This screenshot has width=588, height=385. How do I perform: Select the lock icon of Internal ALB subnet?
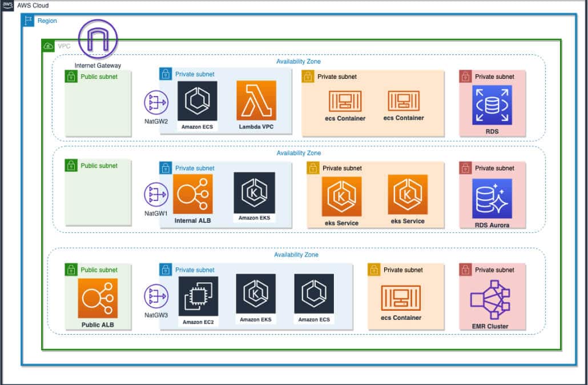coord(166,168)
